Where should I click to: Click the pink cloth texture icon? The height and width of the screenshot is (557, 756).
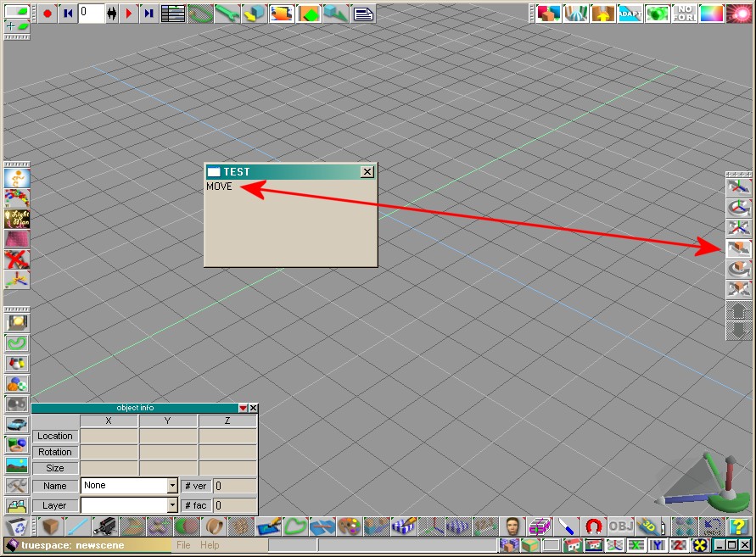[x=17, y=239]
